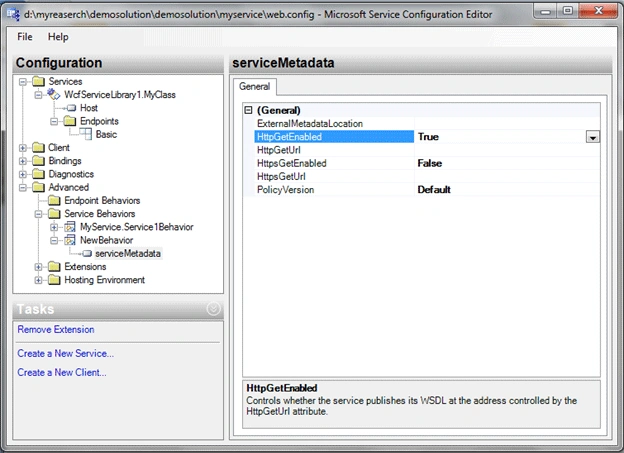Open the Help menu
Screen dimensions: 624x453
tap(58, 37)
